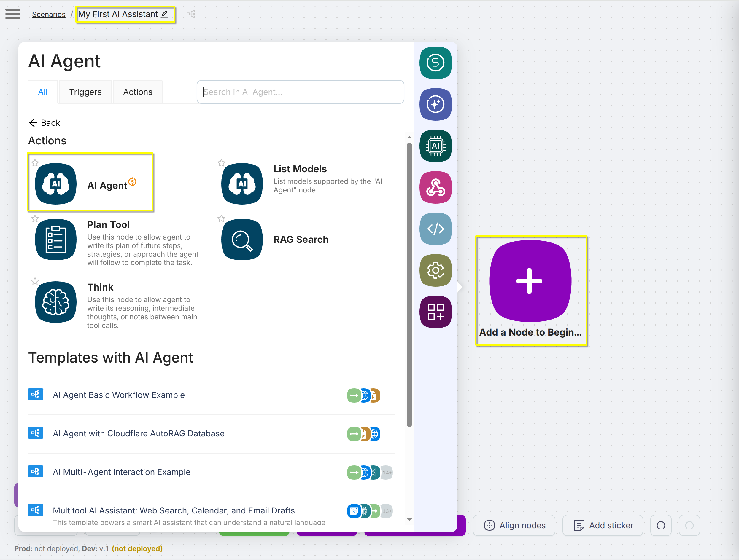
Task: Open the scenario tree icon next to title
Action: coord(191,14)
